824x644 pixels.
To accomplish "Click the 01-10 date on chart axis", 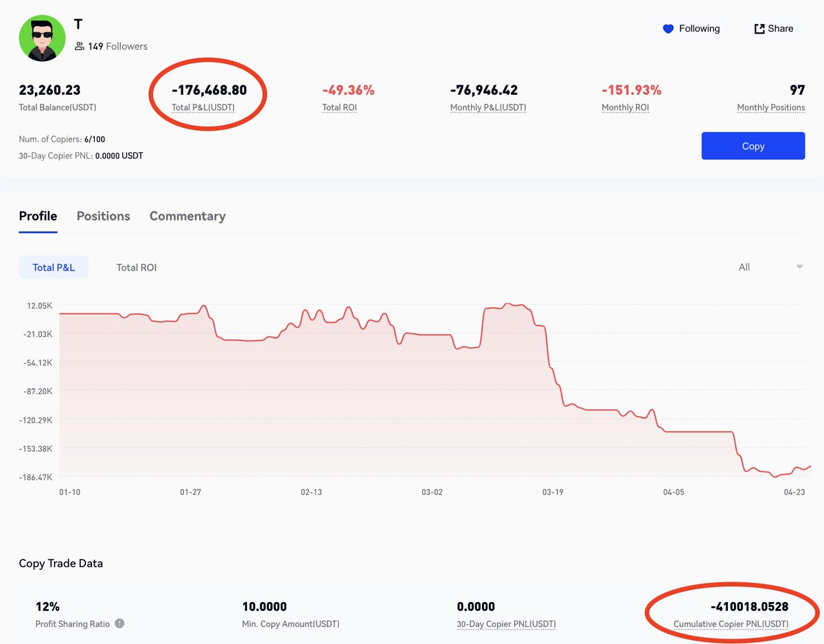I will pos(70,492).
